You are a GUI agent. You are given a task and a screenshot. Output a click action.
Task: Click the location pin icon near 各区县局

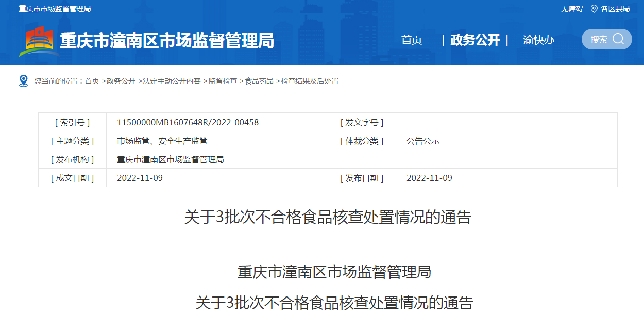click(x=594, y=9)
